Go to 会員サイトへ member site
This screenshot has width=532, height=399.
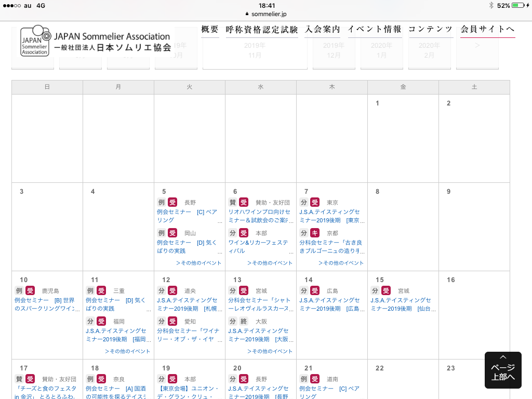pos(487,30)
